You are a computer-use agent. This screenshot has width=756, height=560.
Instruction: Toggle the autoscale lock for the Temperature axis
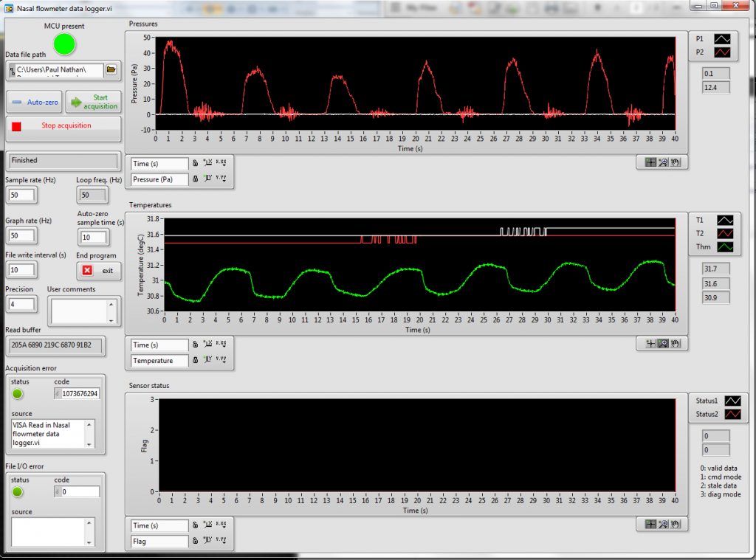point(195,359)
